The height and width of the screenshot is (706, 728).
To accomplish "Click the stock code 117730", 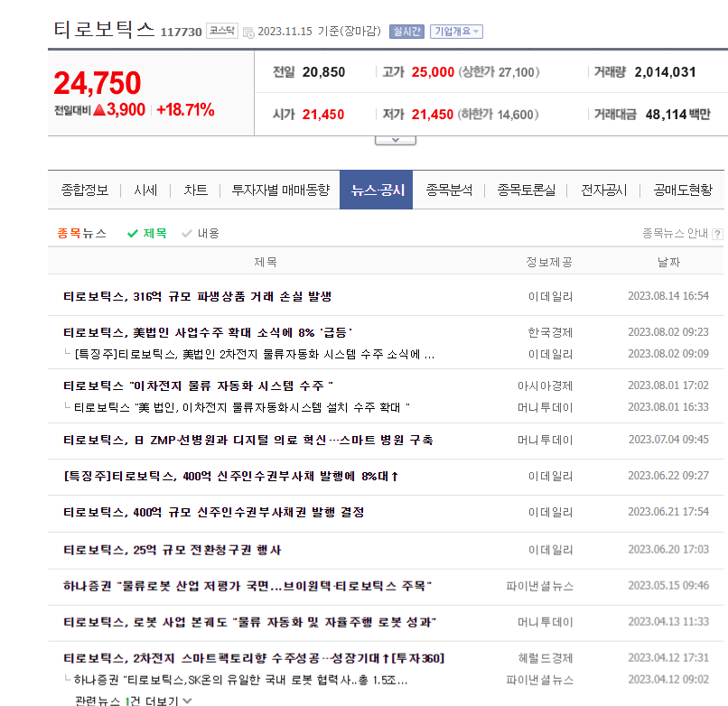I will (x=181, y=32).
